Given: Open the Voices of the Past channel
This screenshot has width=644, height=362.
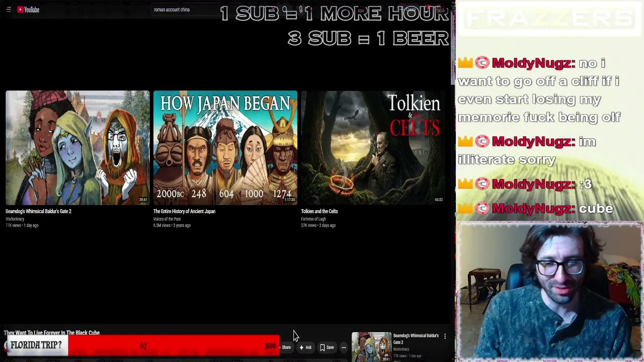Looking at the screenshot, I should (167, 219).
